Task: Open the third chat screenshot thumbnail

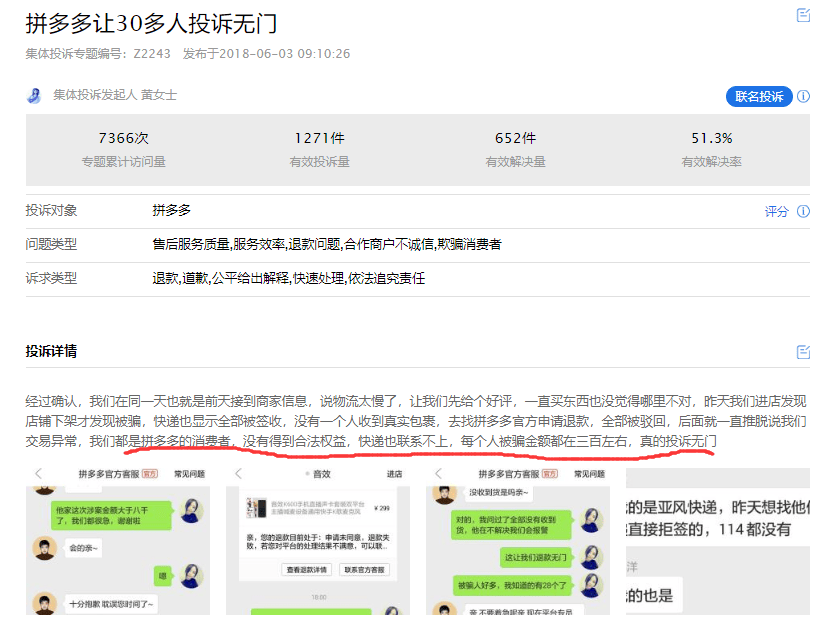Action: click(518, 541)
